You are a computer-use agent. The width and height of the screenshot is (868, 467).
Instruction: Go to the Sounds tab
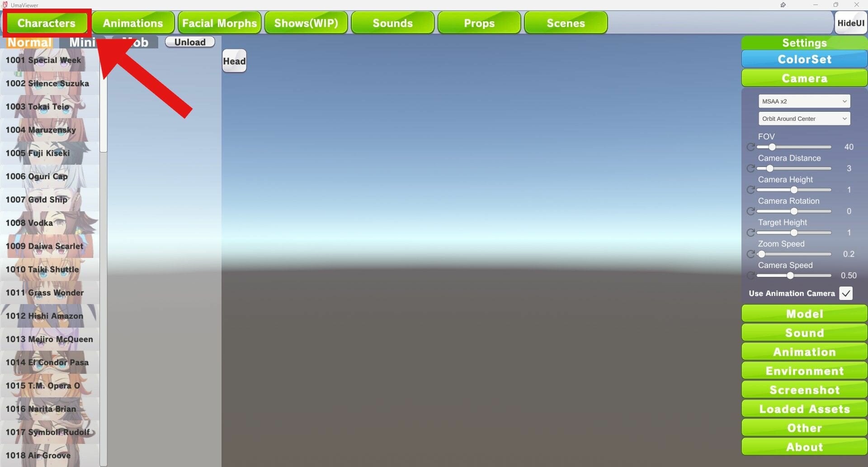coord(393,23)
